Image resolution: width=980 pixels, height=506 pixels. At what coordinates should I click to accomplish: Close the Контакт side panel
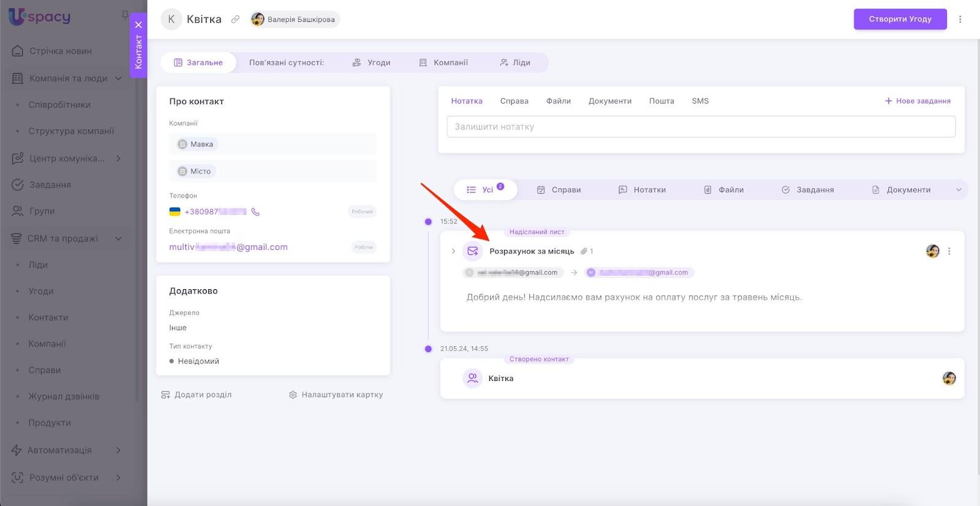(x=138, y=25)
